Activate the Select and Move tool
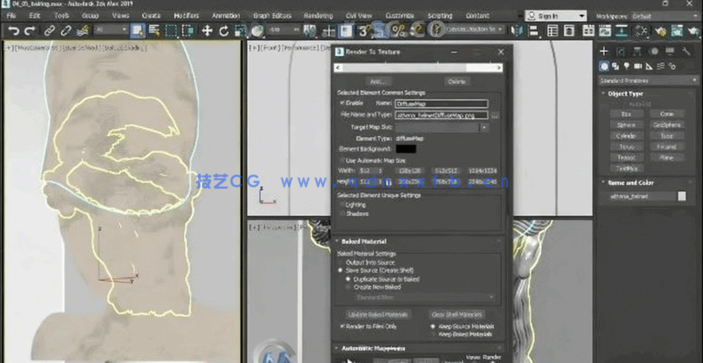Image resolution: width=703 pixels, height=363 pixels. point(207,31)
